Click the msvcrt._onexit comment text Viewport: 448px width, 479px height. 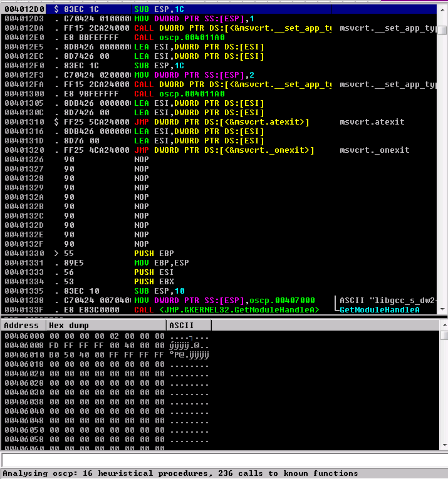click(x=374, y=150)
